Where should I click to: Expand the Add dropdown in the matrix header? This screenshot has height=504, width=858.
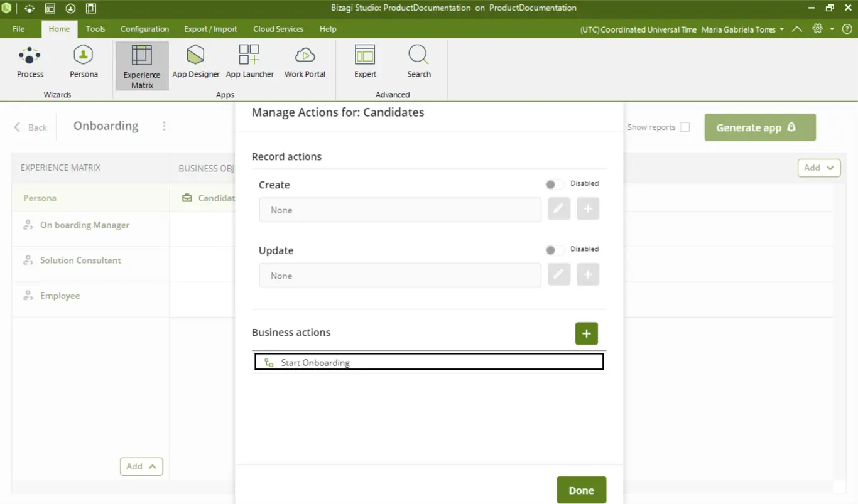pos(819,168)
